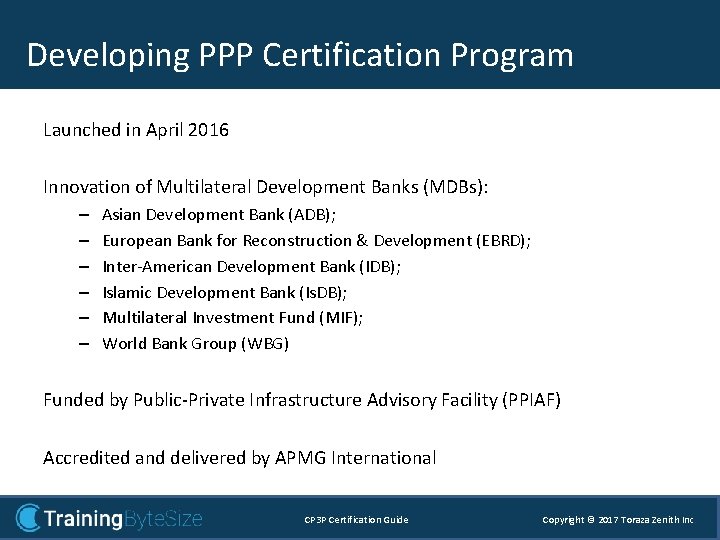The height and width of the screenshot is (540, 720).
Task: Click the 'TrainingByteSize' footer wordmark
Action: pos(123,519)
